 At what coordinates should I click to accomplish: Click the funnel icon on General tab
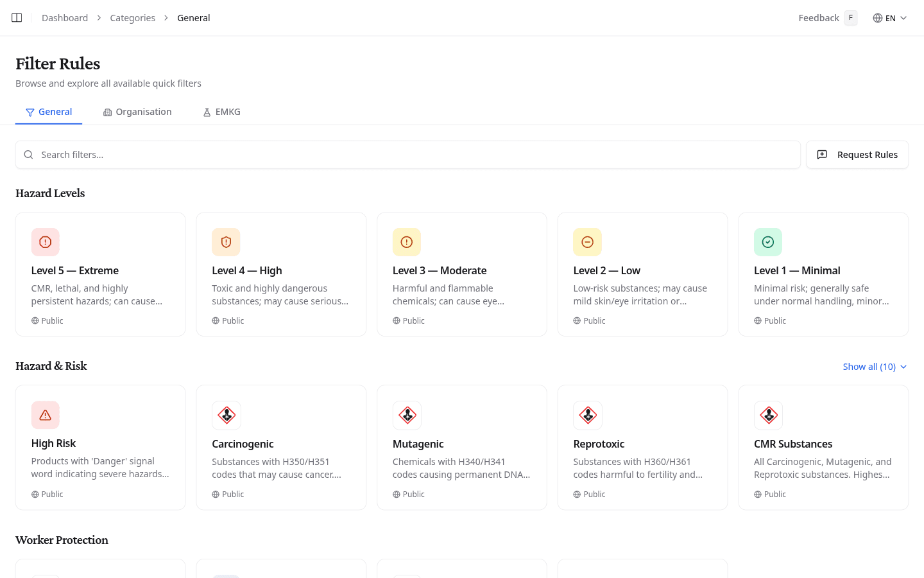(x=30, y=112)
